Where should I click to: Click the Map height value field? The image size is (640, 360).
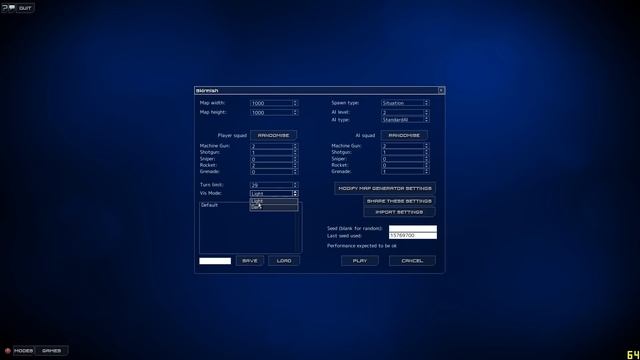(x=271, y=112)
